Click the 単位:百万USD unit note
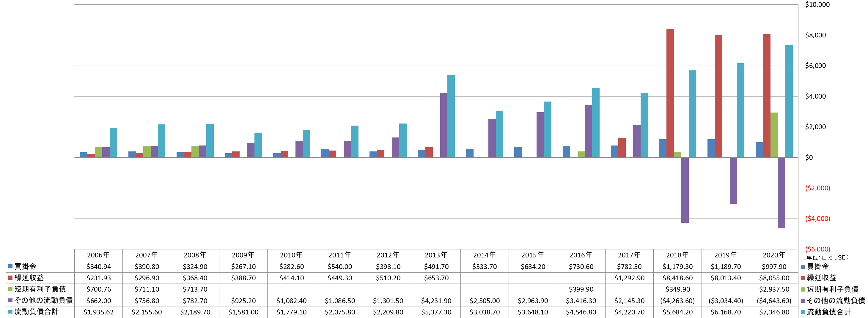Screen dimensions: 868x318 pyautogui.click(x=826, y=257)
